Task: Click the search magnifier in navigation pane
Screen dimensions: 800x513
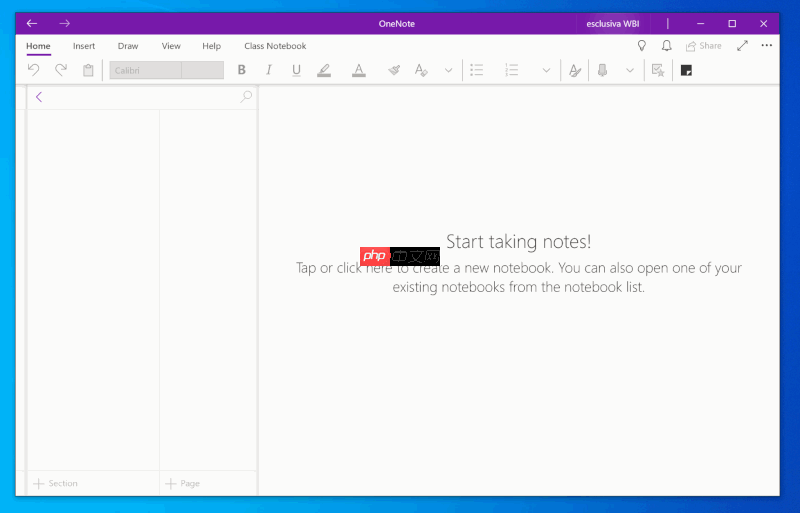Action: [246, 97]
